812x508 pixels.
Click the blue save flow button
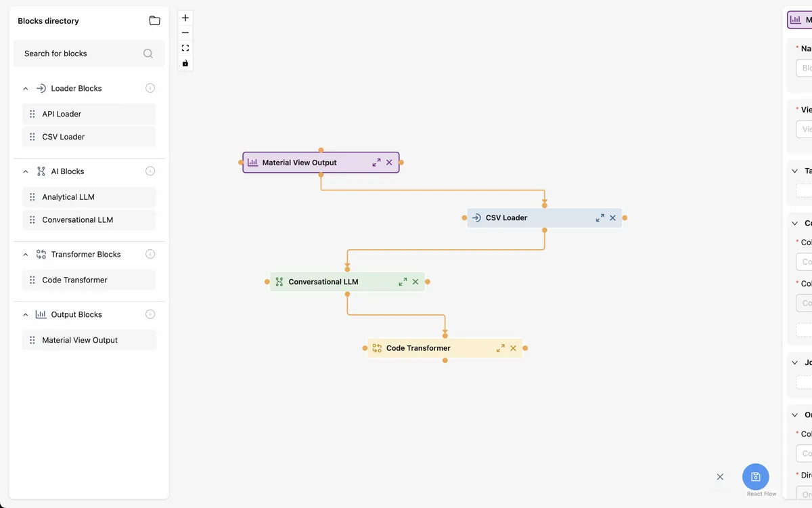[x=756, y=477]
